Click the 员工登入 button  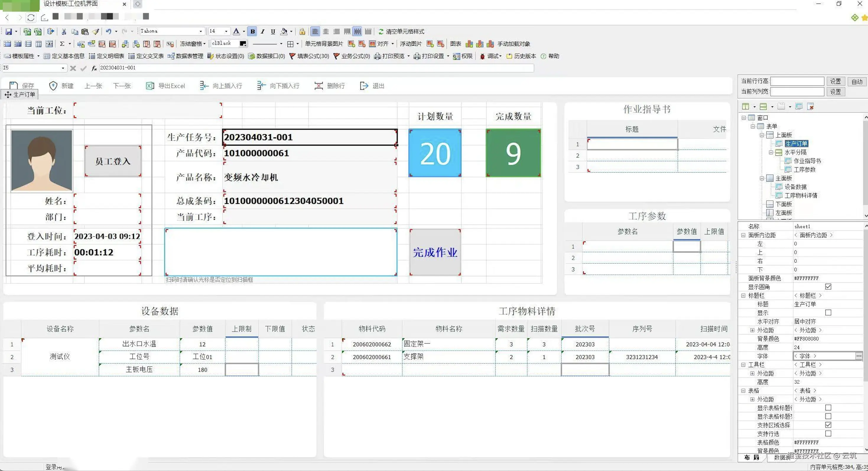coord(113,161)
